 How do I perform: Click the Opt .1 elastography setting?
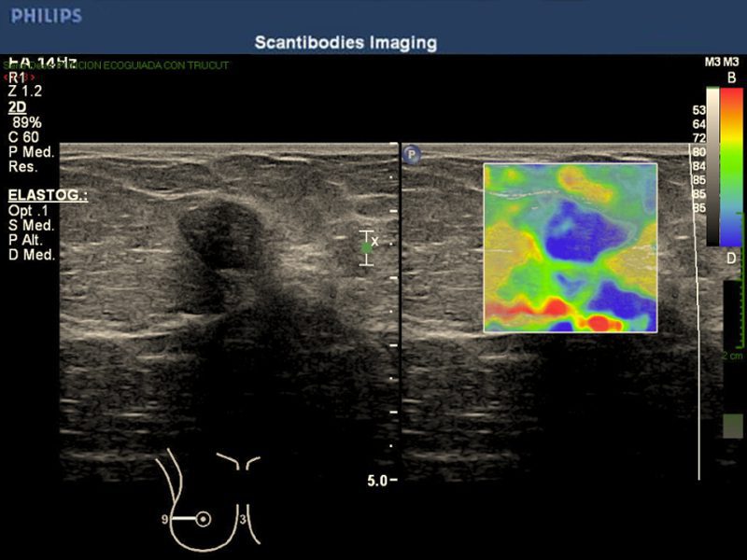click(x=27, y=211)
